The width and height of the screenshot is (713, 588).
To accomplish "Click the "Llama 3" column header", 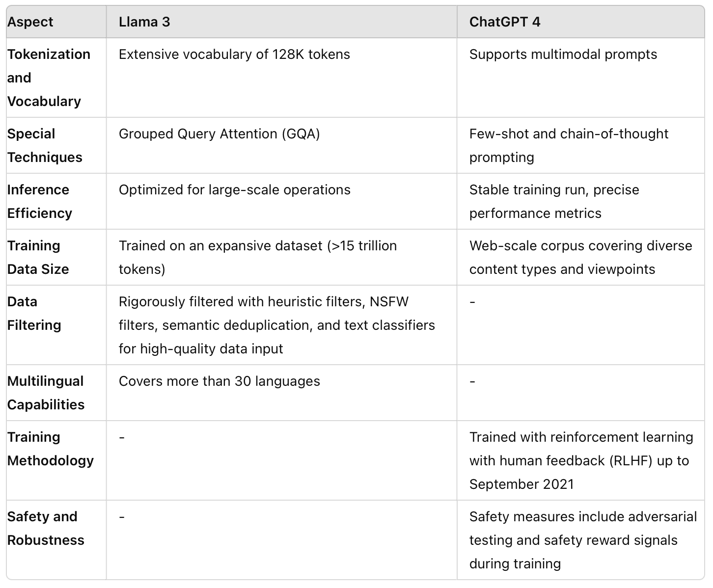I will pos(144,22).
